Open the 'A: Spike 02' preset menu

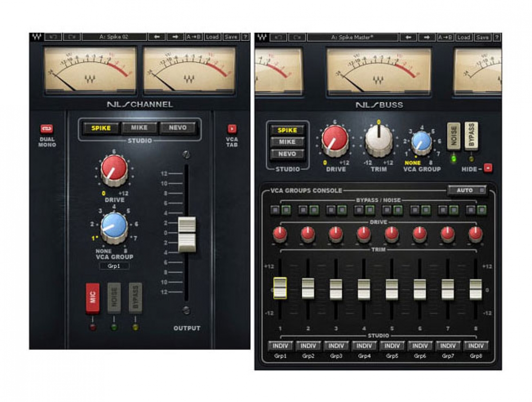114,37
